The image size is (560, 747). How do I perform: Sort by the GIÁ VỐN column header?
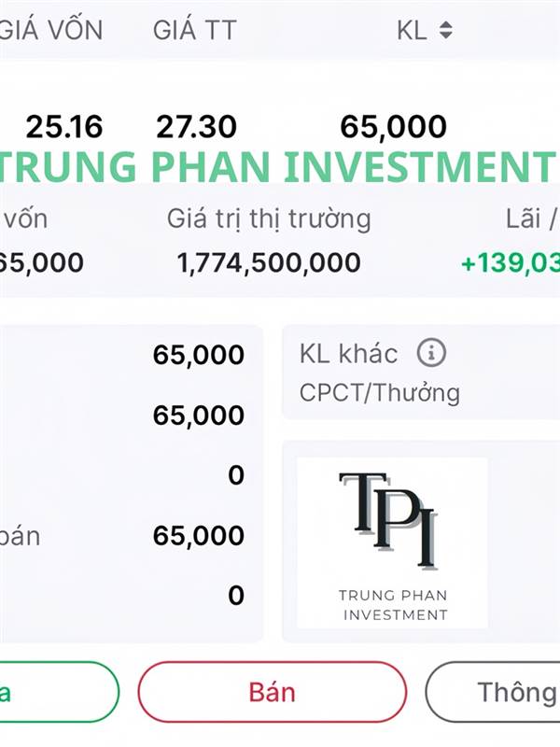tap(51, 30)
